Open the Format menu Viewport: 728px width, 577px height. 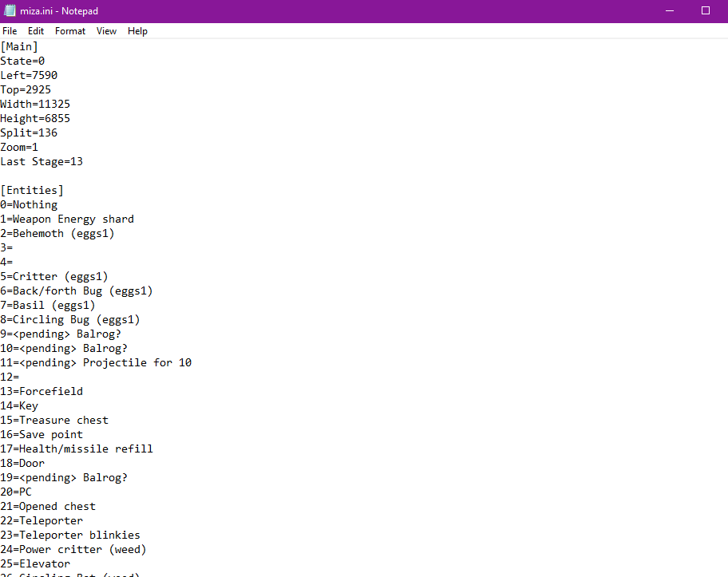click(70, 30)
